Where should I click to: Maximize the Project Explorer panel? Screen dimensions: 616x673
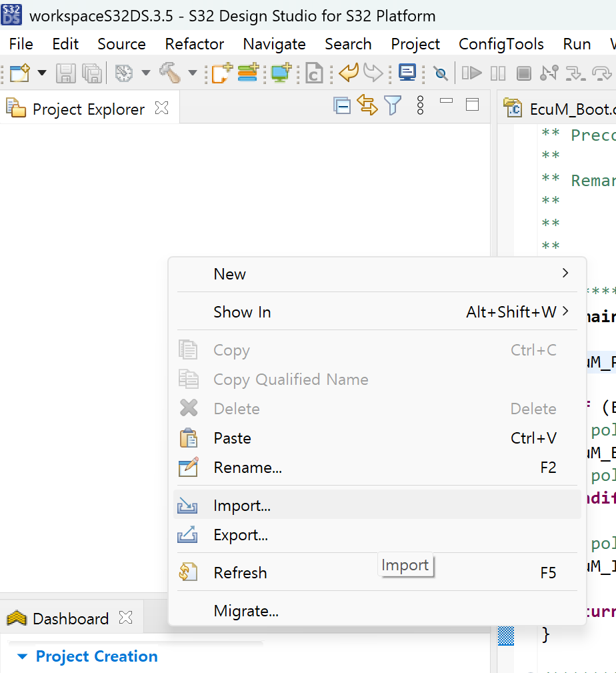click(472, 104)
